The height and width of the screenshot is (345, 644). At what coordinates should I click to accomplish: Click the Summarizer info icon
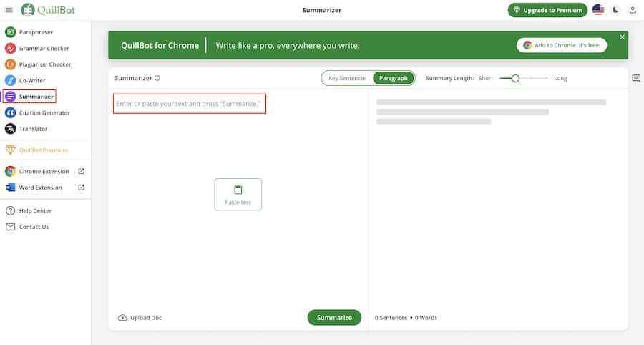click(x=157, y=77)
